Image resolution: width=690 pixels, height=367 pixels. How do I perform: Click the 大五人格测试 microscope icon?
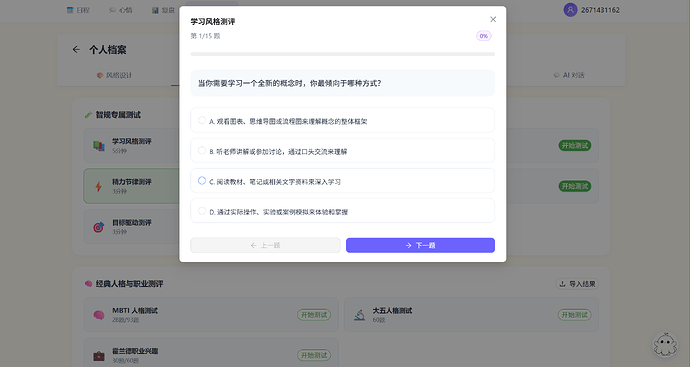[360, 315]
